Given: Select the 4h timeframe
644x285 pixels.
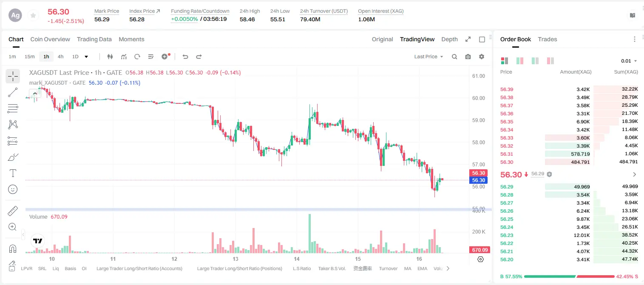Looking at the screenshot, I should pos(60,57).
